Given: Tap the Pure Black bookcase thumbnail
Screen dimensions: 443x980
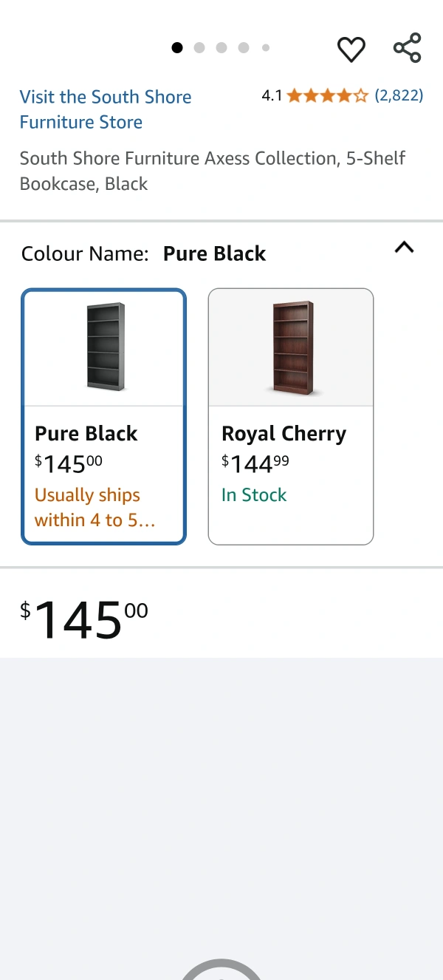Looking at the screenshot, I should [x=105, y=347].
